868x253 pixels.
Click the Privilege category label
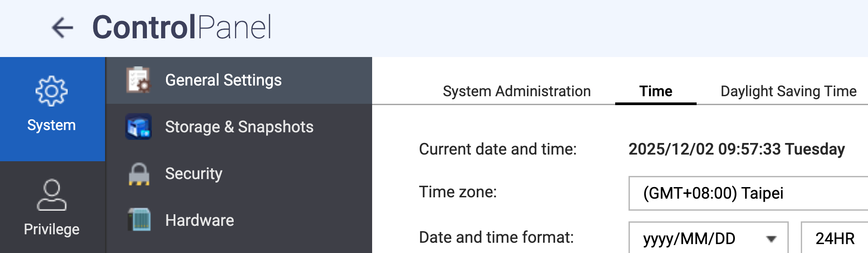coord(52,229)
